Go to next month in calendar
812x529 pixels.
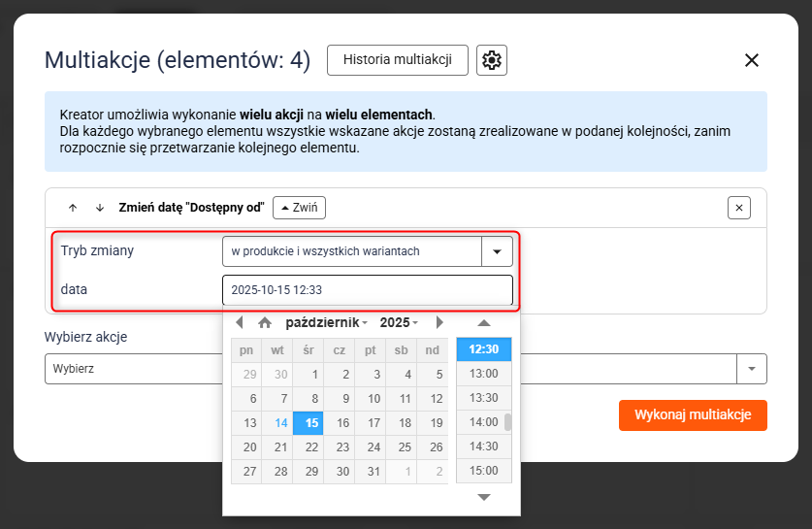tap(439, 322)
